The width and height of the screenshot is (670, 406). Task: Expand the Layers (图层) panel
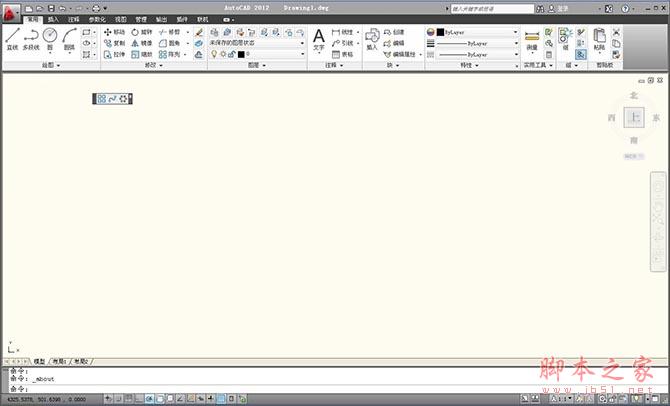point(257,65)
